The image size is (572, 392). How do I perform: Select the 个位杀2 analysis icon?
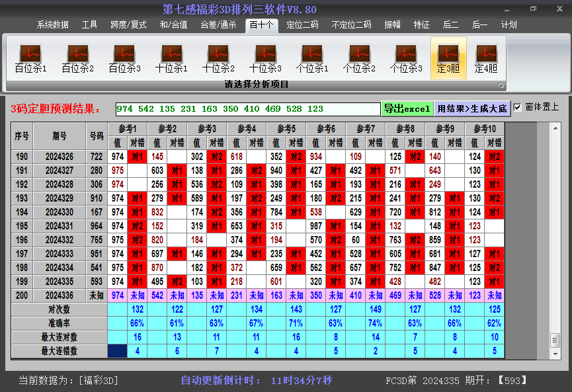(x=359, y=58)
